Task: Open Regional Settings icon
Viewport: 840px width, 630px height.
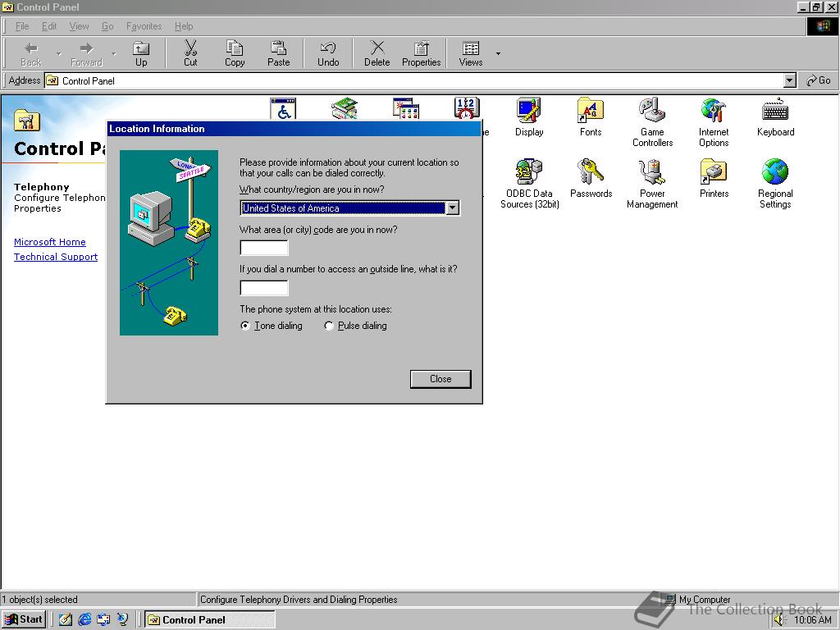Action: (x=774, y=183)
